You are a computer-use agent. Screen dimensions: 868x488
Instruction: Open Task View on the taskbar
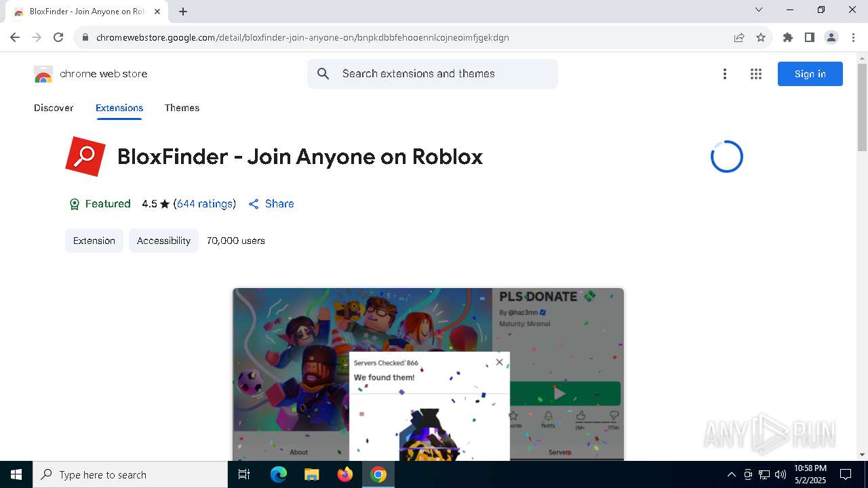pyautogui.click(x=244, y=474)
